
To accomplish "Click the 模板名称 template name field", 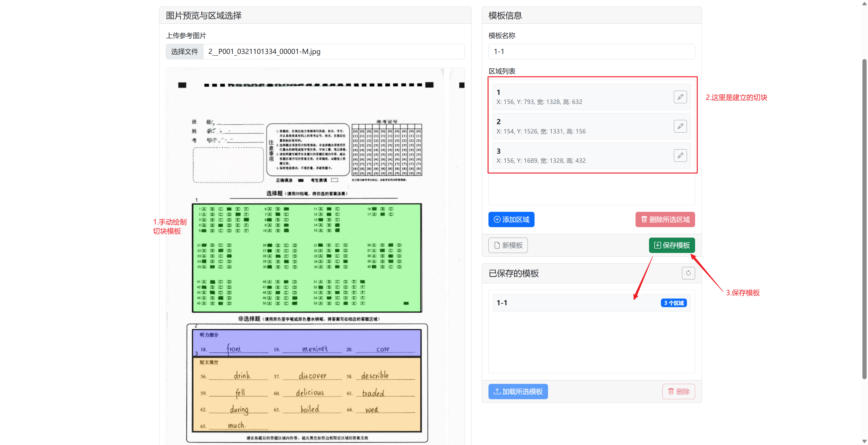I will point(591,52).
